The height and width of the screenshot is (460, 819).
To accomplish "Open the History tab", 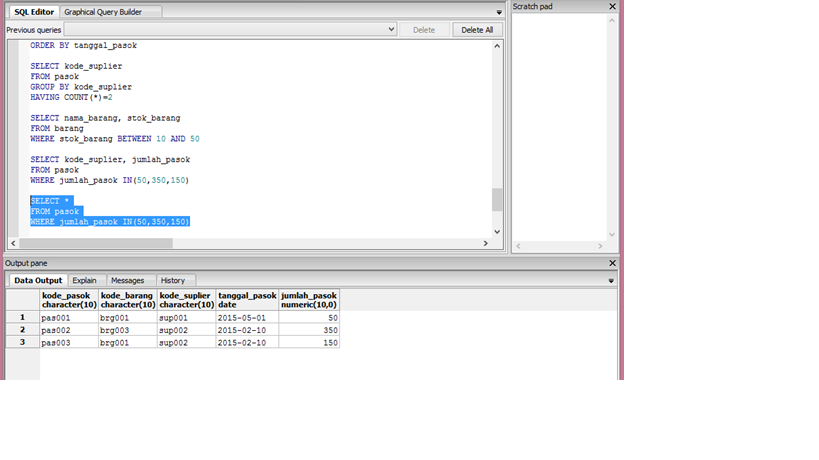I will [x=173, y=280].
